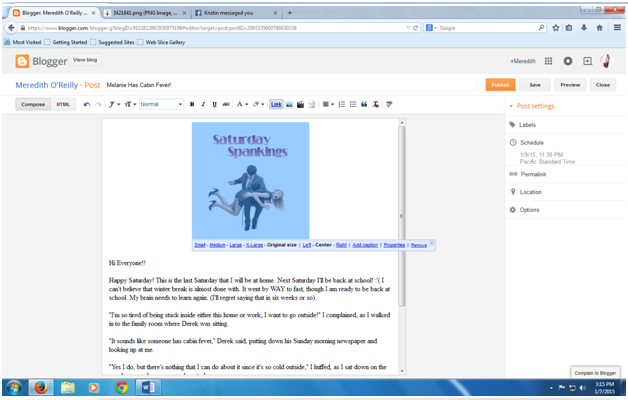This screenshot has height=400, width=628.
Task: Save the post draft
Action: tap(535, 85)
